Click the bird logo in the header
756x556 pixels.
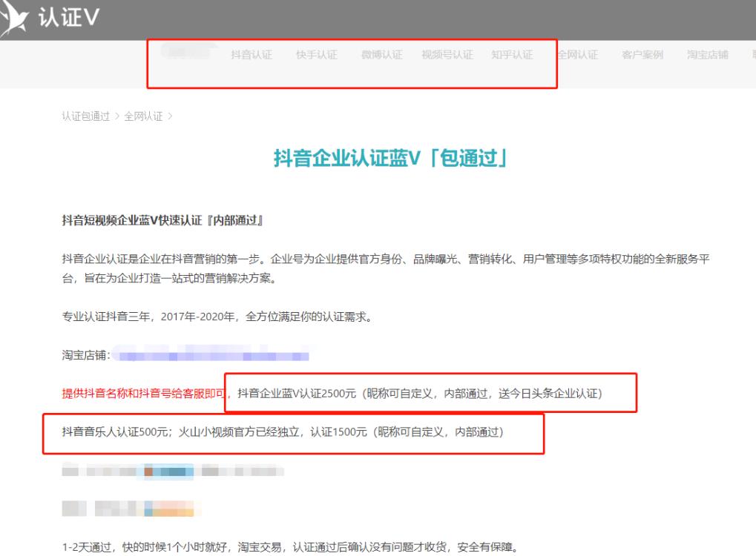tap(14, 19)
